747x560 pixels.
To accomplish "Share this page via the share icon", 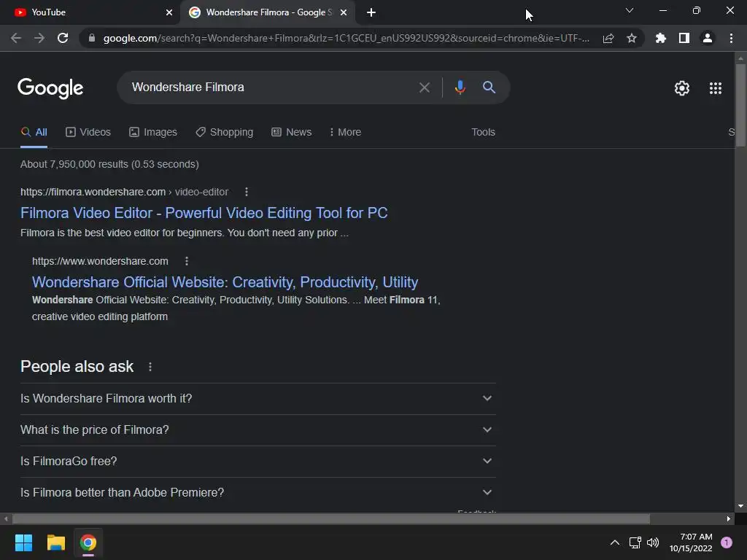I will (608, 38).
